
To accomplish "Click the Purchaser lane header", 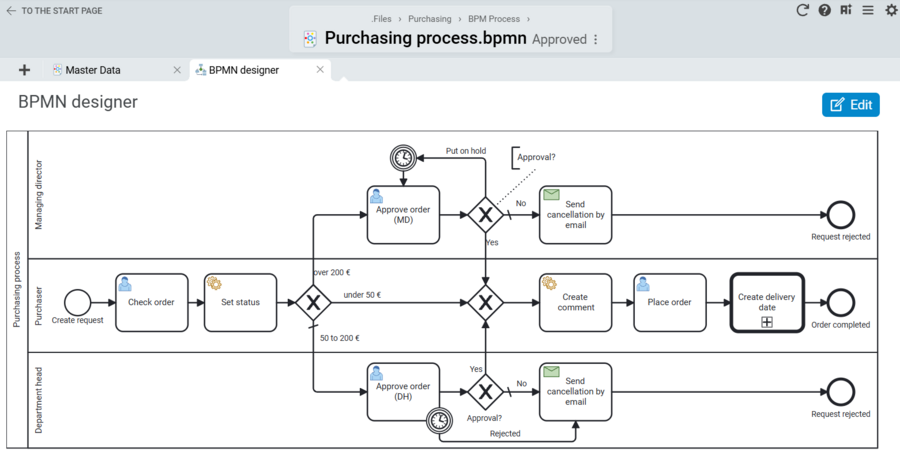I will pyautogui.click(x=39, y=306).
